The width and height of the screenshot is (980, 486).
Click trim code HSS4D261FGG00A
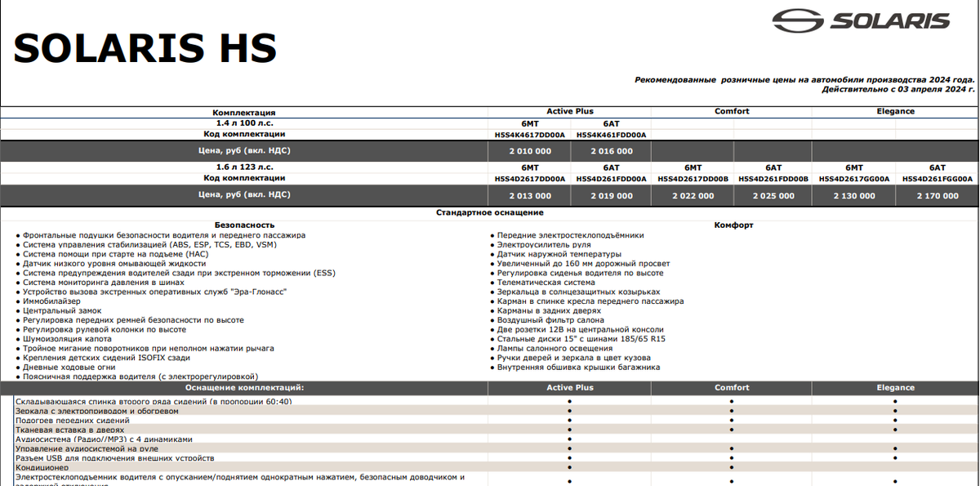point(938,178)
